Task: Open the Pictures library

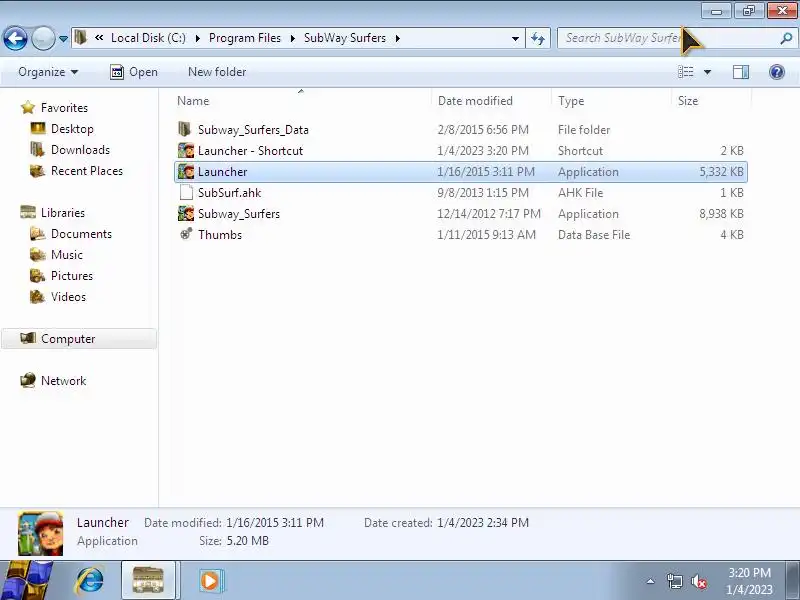Action: 72,276
